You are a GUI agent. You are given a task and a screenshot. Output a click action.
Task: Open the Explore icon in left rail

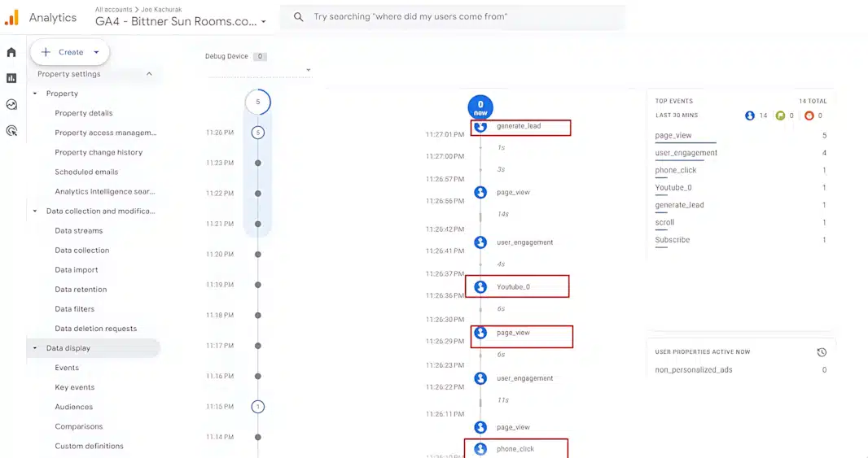click(x=11, y=104)
